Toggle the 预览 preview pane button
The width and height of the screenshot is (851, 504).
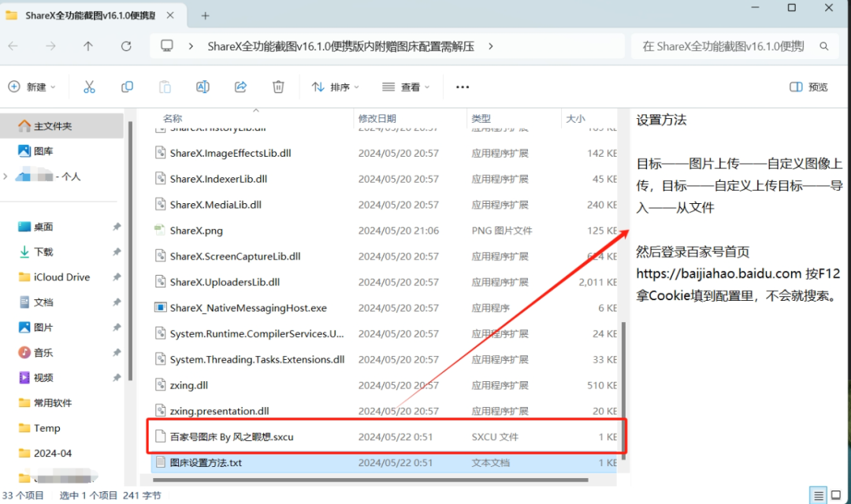point(808,87)
